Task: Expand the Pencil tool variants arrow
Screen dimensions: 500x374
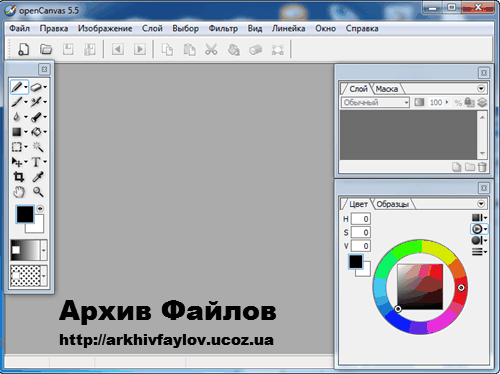Action: [x=26, y=87]
